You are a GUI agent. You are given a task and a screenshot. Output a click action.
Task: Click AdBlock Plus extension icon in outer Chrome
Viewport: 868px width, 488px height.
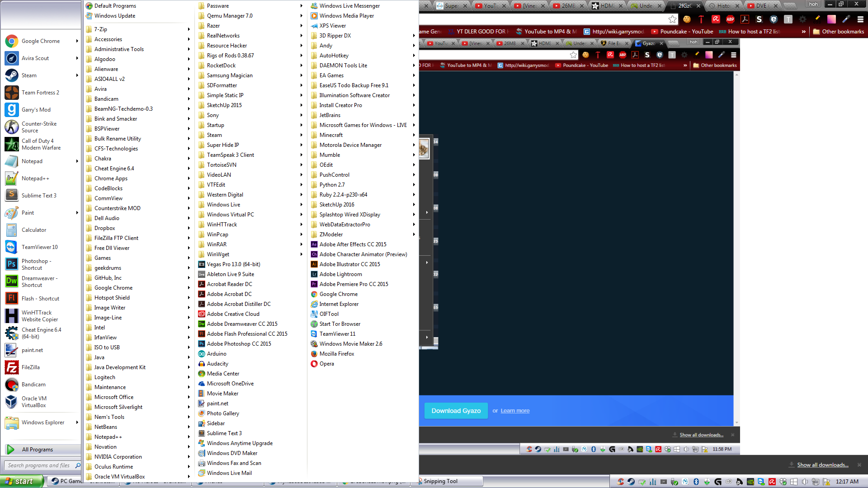(x=730, y=19)
